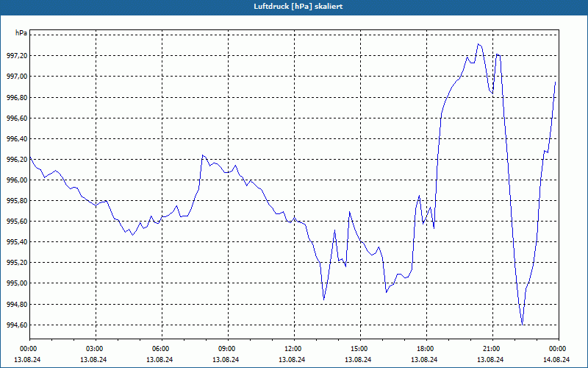Select the 996,00 y-axis value

click(16, 180)
